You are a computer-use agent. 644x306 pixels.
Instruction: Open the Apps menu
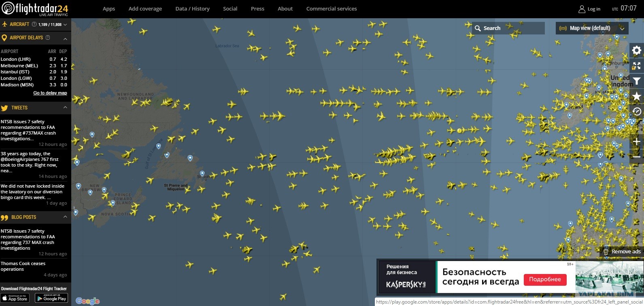click(109, 9)
